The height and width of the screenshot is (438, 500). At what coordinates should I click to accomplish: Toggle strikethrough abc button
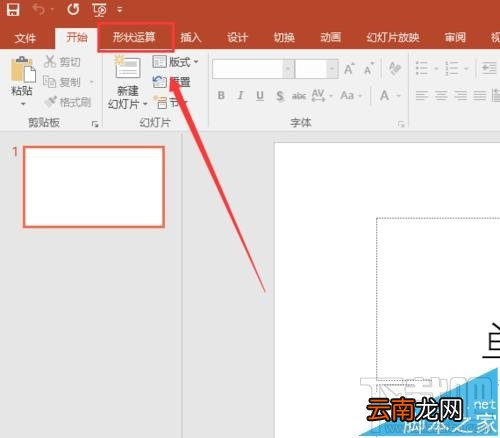[x=299, y=96]
